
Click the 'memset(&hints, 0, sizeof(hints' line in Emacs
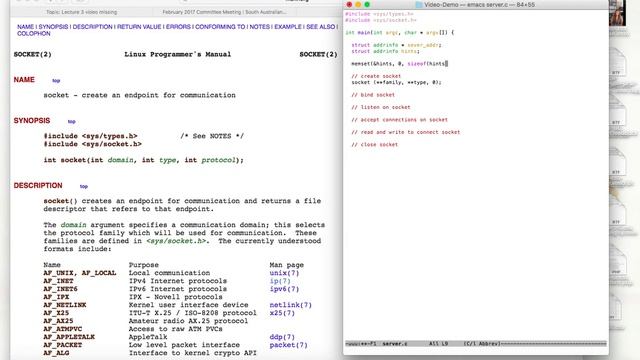[399, 64]
